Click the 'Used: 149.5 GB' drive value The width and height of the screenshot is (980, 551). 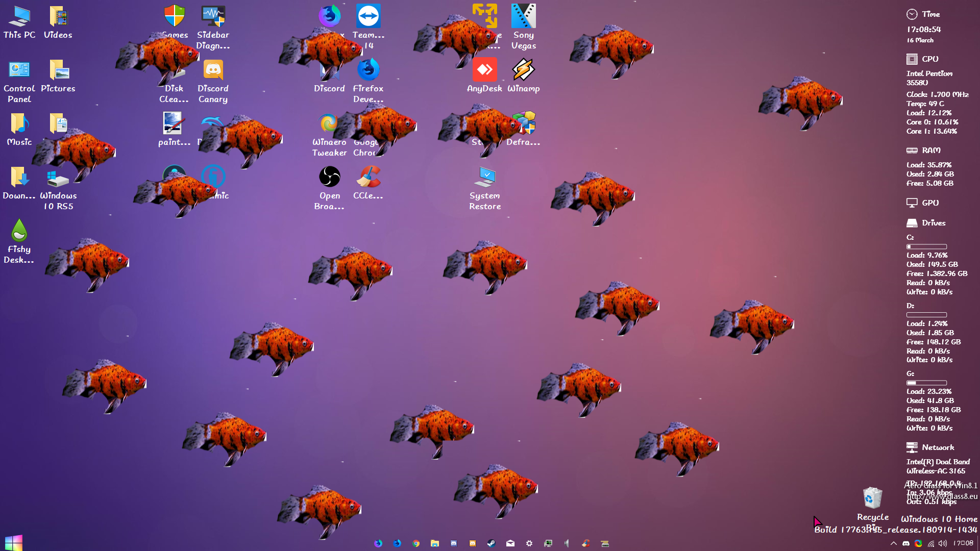932,264
